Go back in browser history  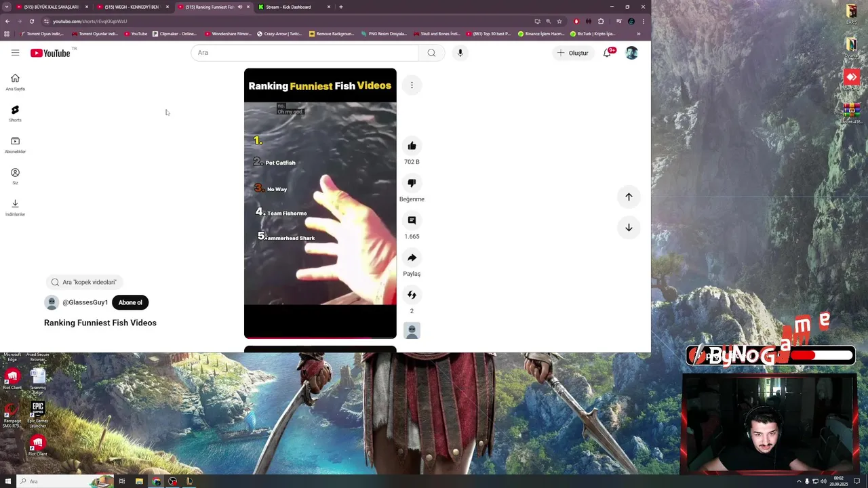coord(7,21)
